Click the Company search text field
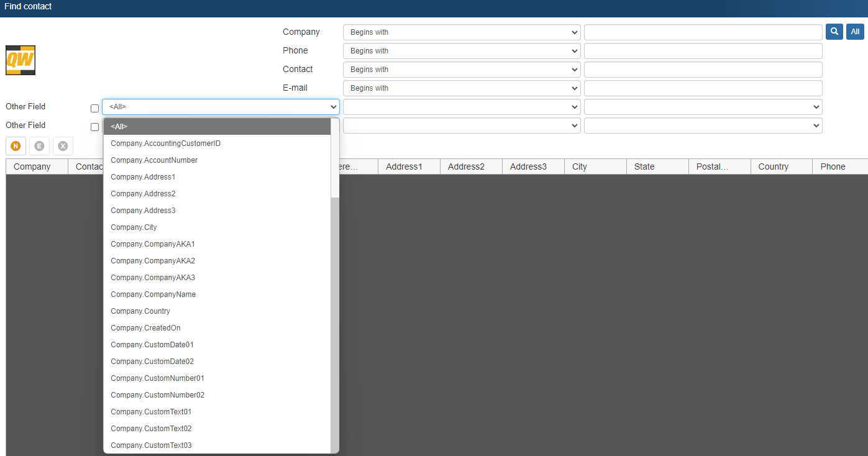Image resolution: width=868 pixels, height=456 pixels. 703,32
